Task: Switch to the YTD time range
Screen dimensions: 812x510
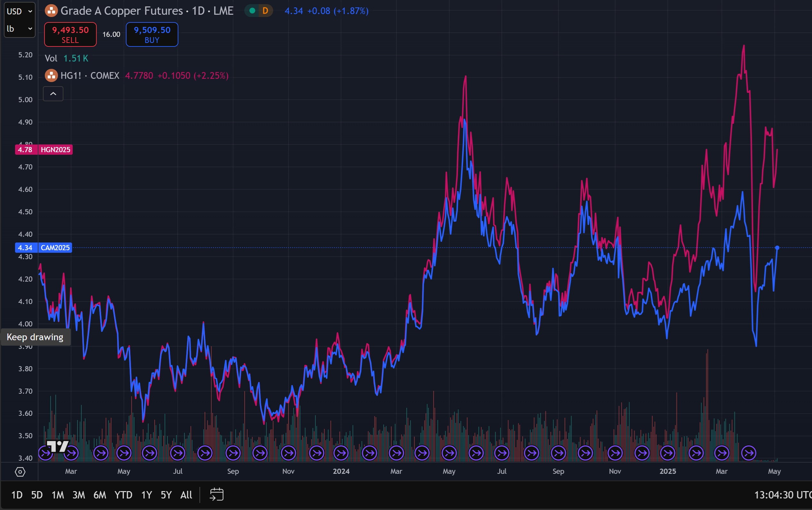Action: 123,495
